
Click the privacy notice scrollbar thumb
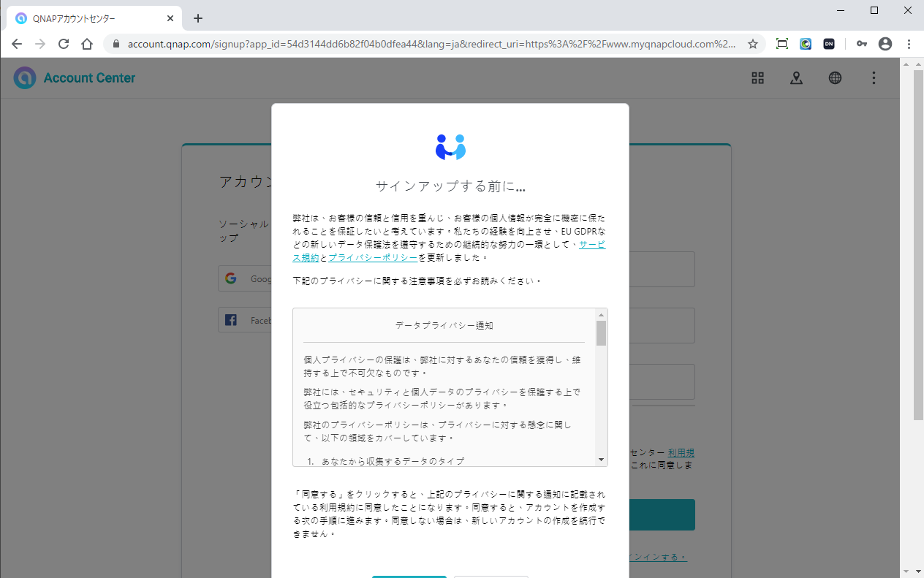(x=601, y=333)
